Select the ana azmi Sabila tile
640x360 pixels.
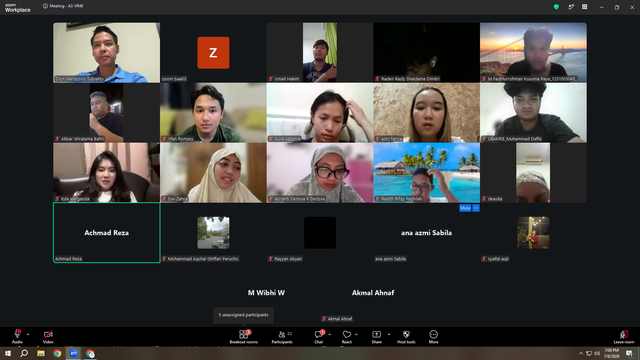click(427, 233)
